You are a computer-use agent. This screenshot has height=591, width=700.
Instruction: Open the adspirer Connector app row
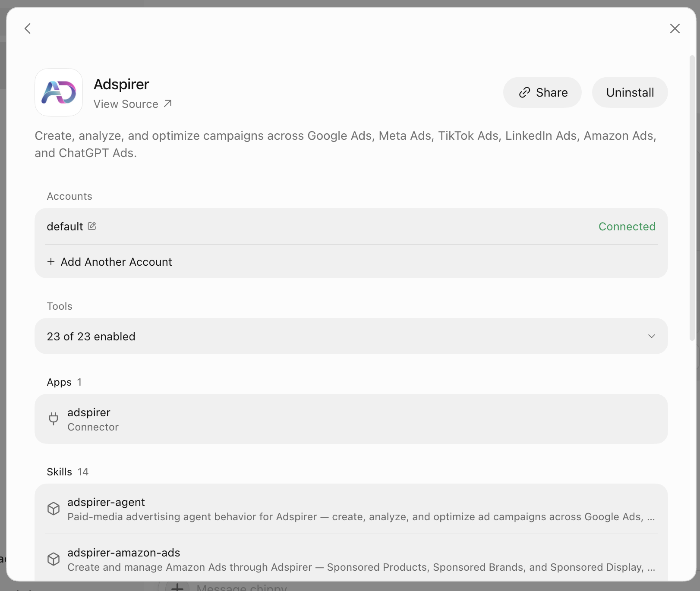click(x=351, y=419)
